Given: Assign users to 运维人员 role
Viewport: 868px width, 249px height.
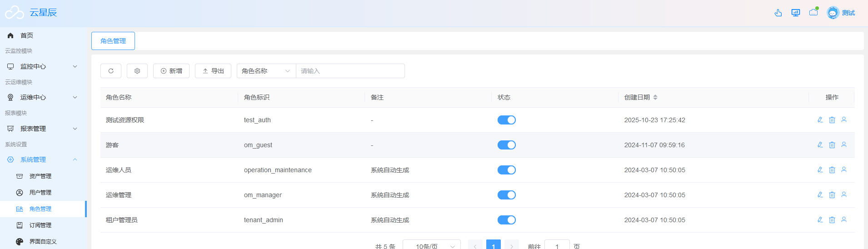Looking at the screenshot, I should [844, 170].
